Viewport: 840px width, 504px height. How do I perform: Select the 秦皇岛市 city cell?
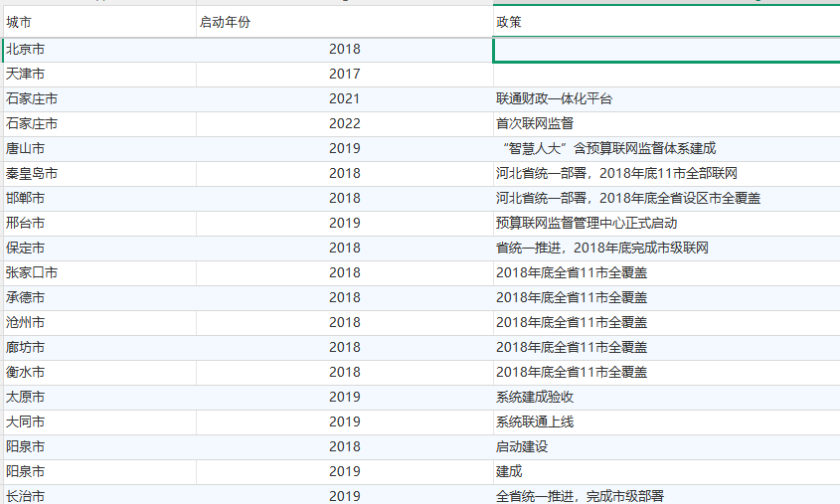pyautogui.click(x=99, y=174)
